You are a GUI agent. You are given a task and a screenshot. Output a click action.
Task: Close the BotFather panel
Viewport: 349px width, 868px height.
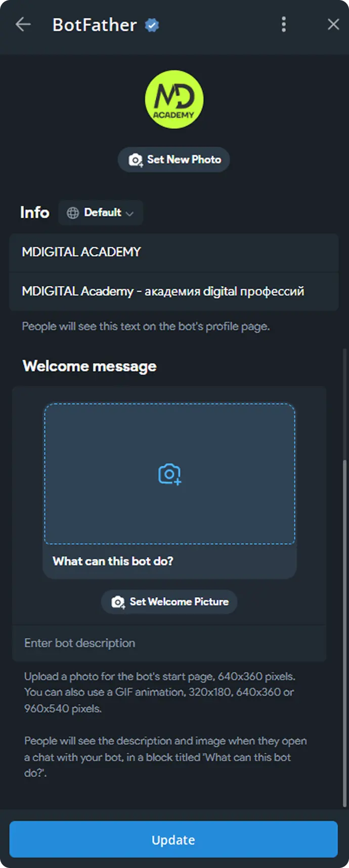point(333,24)
